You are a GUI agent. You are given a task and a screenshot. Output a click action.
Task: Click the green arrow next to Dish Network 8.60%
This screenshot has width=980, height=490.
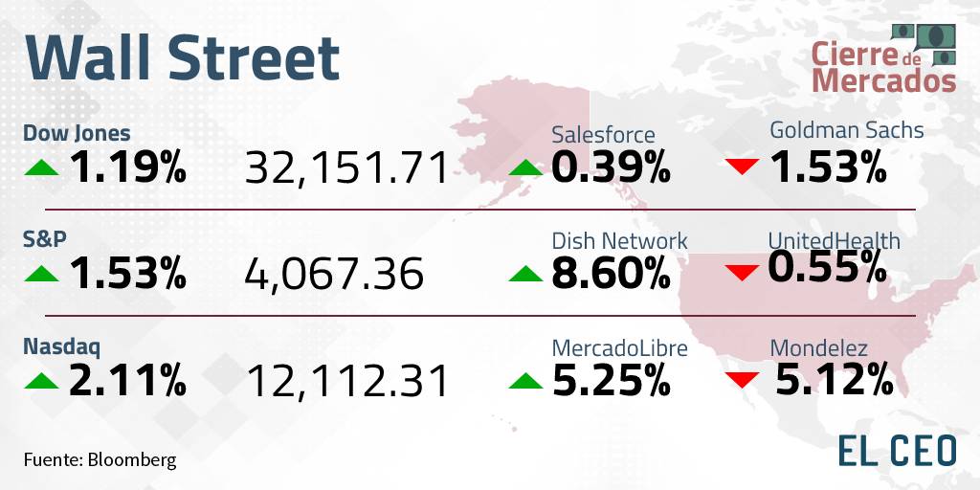pyautogui.click(x=525, y=274)
